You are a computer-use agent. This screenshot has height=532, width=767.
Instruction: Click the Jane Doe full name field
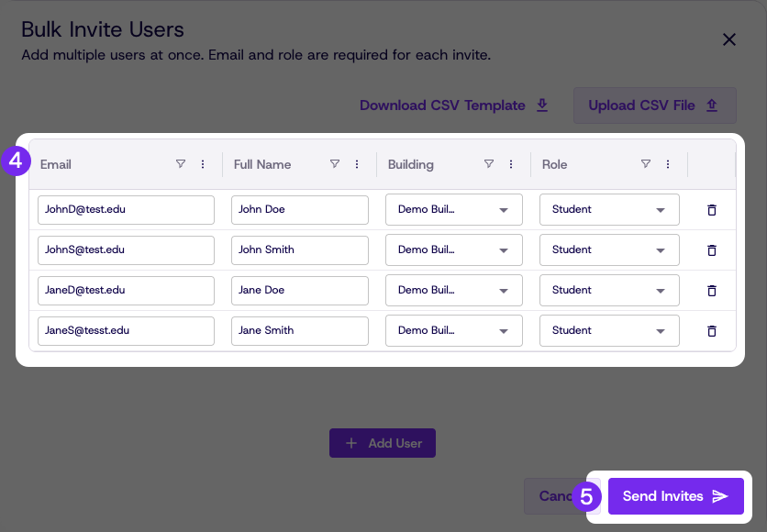(x=300, y=291)
